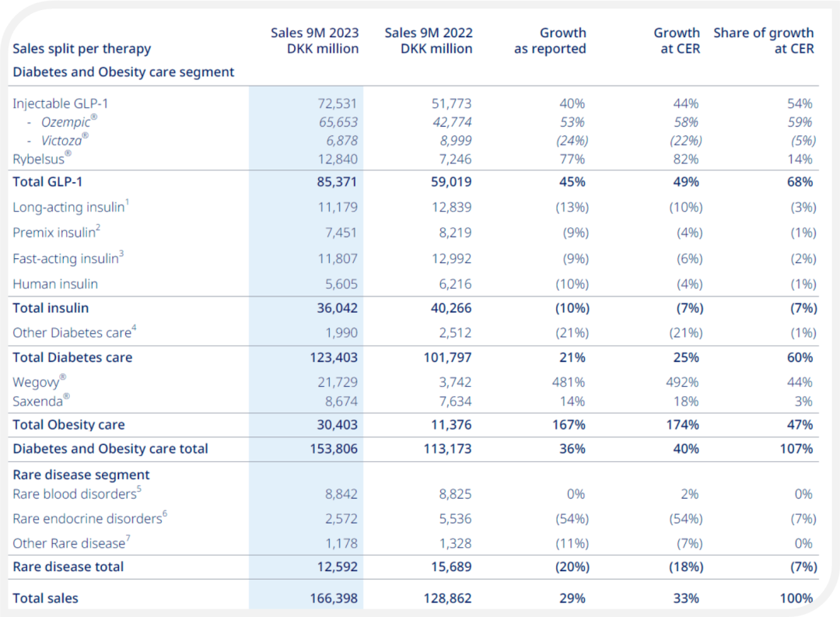
Task: Click Diabetes and Obesity care total 153,806
Action: (x=334, y=449)
